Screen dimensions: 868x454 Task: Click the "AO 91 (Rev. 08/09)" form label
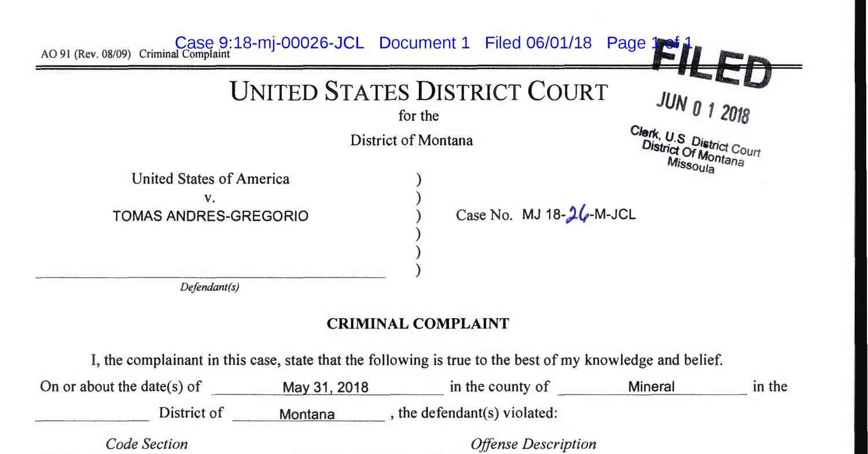[86, 54]
